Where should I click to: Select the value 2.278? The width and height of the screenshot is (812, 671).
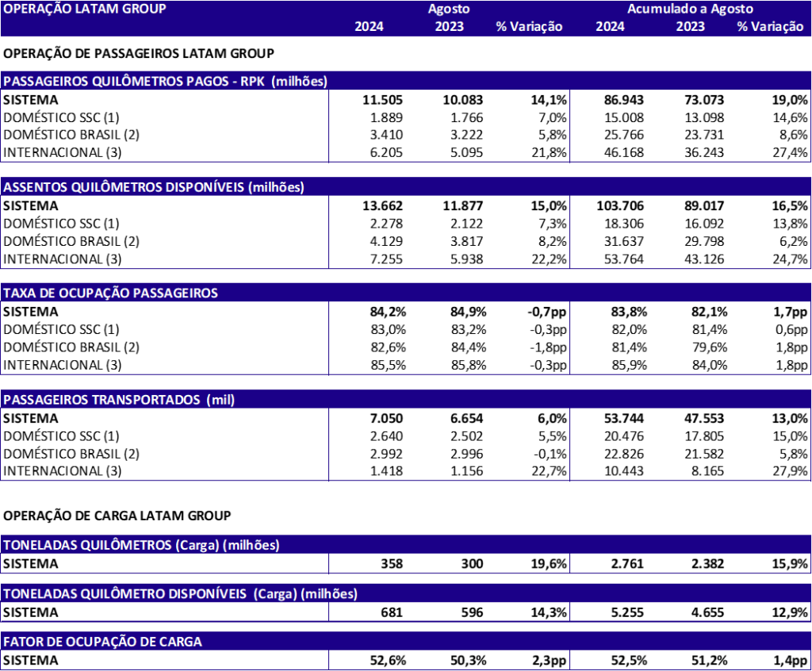(386, 224)
